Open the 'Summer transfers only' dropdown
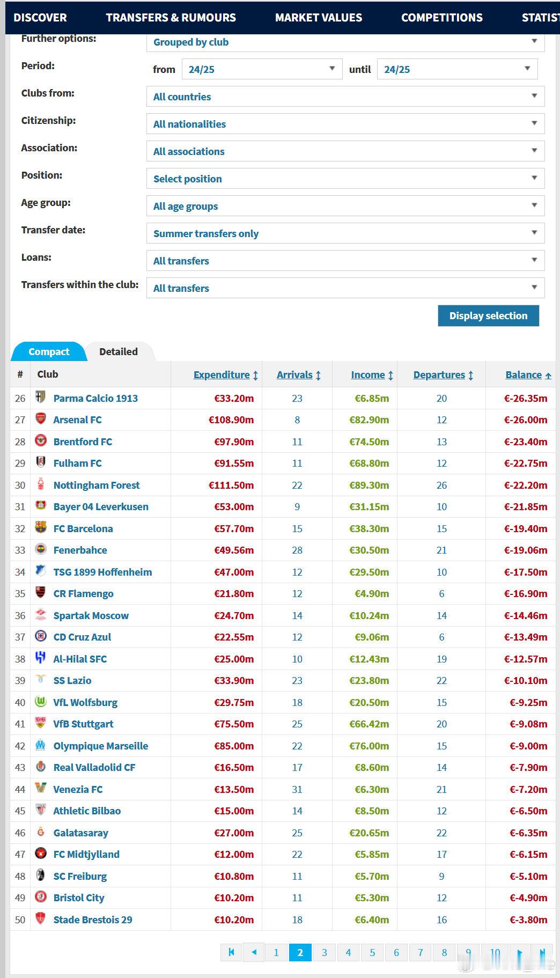This screenshot has height=978, width=560. [345, 233]
